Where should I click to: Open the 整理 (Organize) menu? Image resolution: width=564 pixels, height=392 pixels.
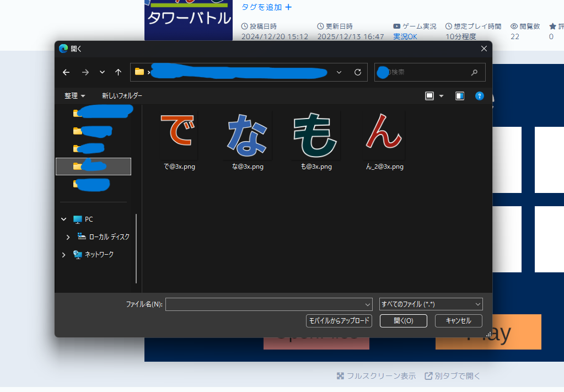pyautogui.click(x=74, y=95)
